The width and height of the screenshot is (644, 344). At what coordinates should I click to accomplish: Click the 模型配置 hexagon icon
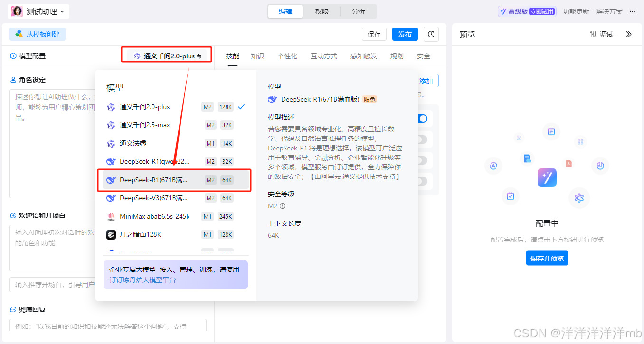coord(13,56)
